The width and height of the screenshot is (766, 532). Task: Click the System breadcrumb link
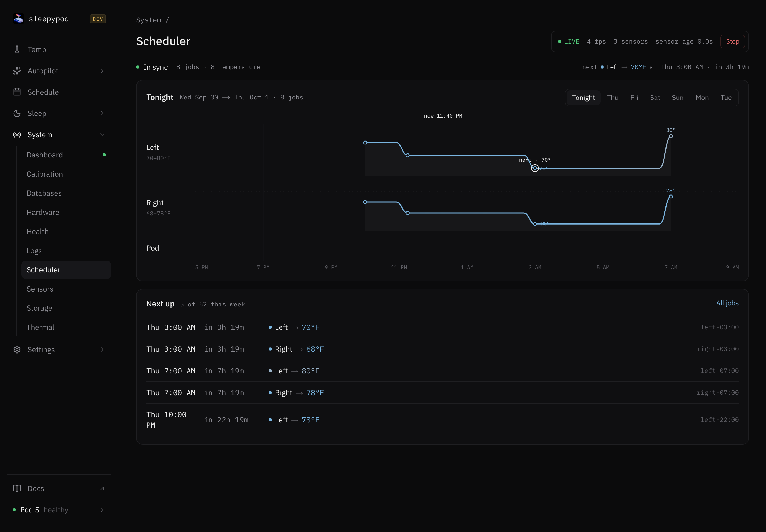click(148, 20)
